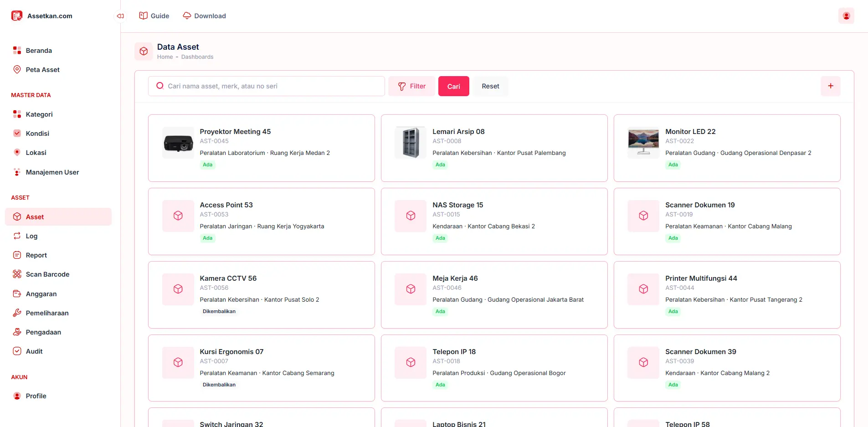Go to Beranda in the sidebar
This screenshot has height=427, width=868.
(x=58, y=51)
